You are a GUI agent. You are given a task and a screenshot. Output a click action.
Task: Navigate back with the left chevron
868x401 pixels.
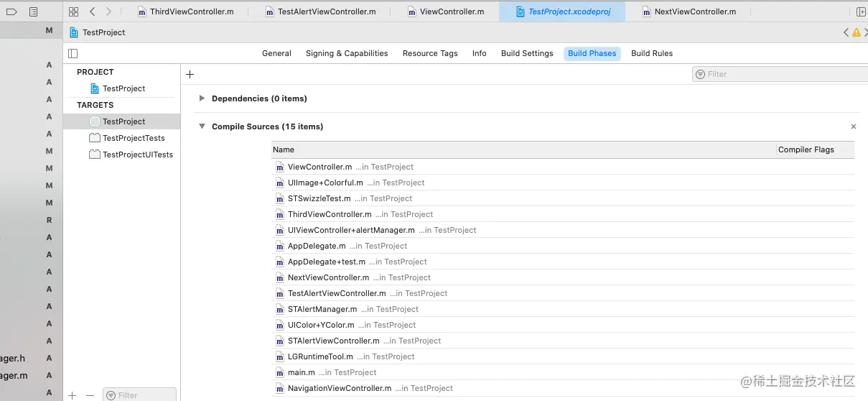click(x=93, y=11)
